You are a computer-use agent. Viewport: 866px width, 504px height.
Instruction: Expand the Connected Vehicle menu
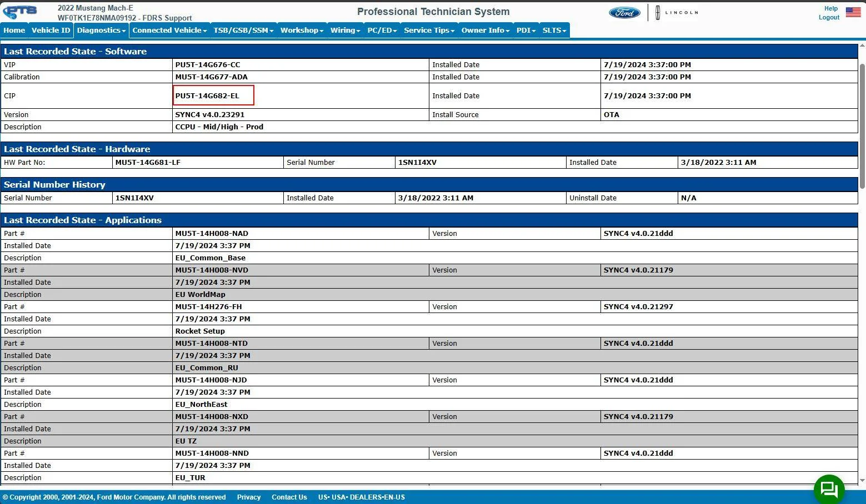[x=169, y=30]
